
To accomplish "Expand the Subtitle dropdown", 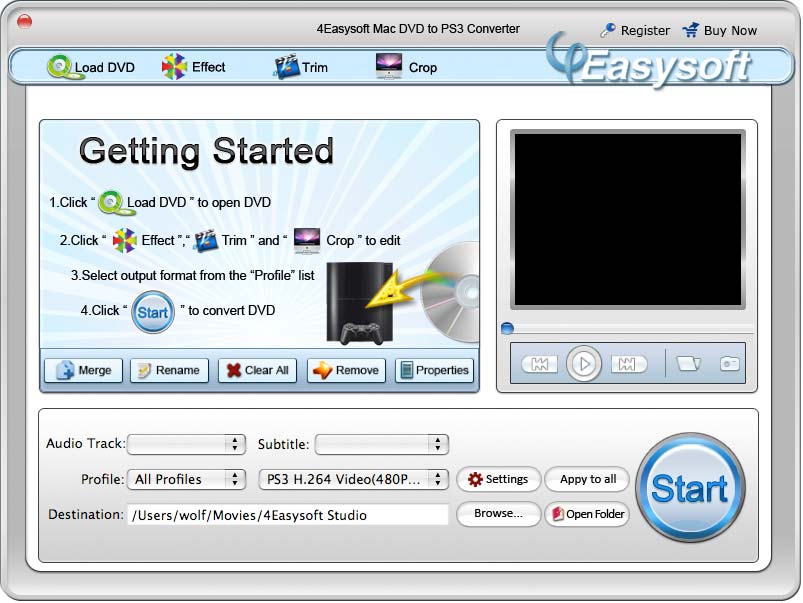I will coord(383,444).
